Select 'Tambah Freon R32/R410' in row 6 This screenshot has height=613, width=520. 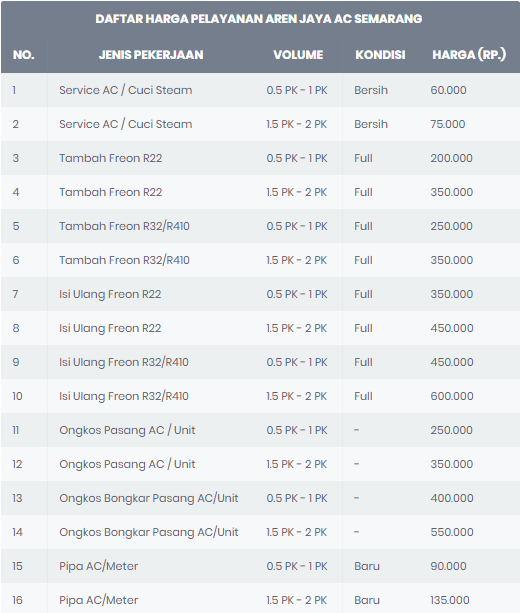[x=124, y=260]
